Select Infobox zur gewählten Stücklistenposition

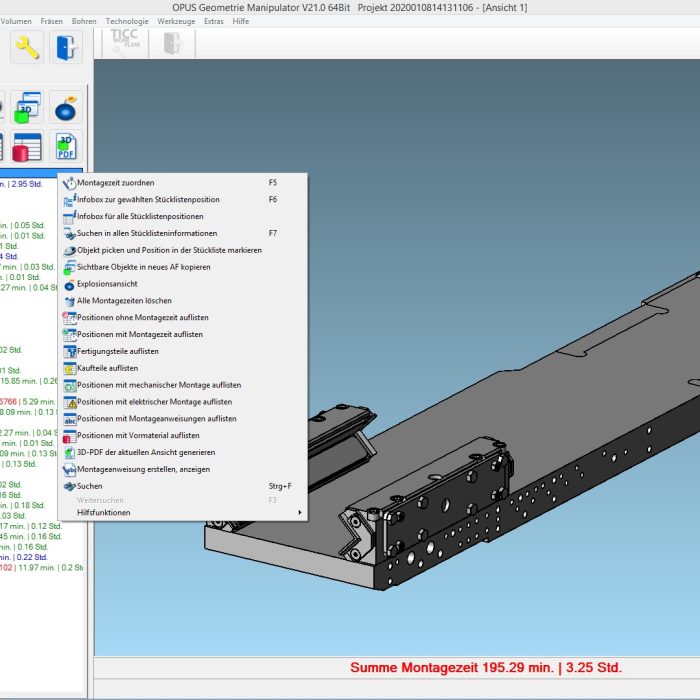pos(183,200)
